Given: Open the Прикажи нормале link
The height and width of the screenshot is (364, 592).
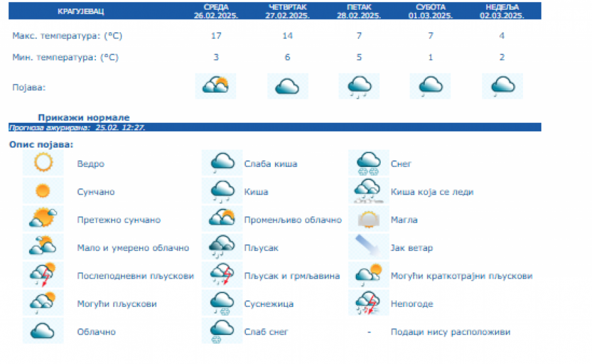Looking at the screenshot, I should click(x=84, y=117).
